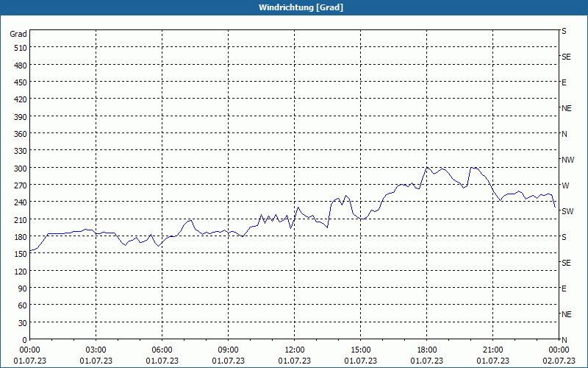Viewport: 588px width, 368px height.
Task: Select the 60 value on the left axis
Action: [23, 305]
